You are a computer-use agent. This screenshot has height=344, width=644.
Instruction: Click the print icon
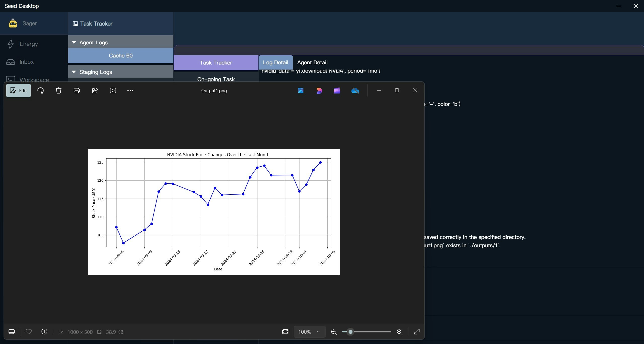(77, 90)
